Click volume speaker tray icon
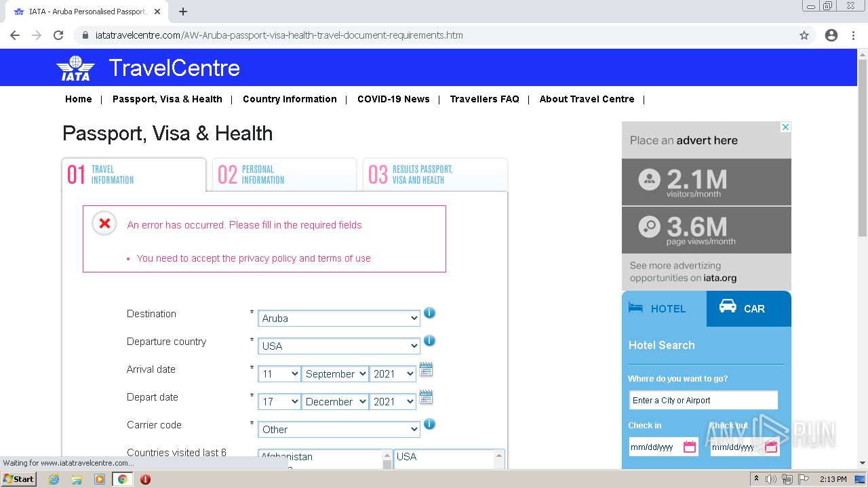868x488 pixels. tap(770, 479)
